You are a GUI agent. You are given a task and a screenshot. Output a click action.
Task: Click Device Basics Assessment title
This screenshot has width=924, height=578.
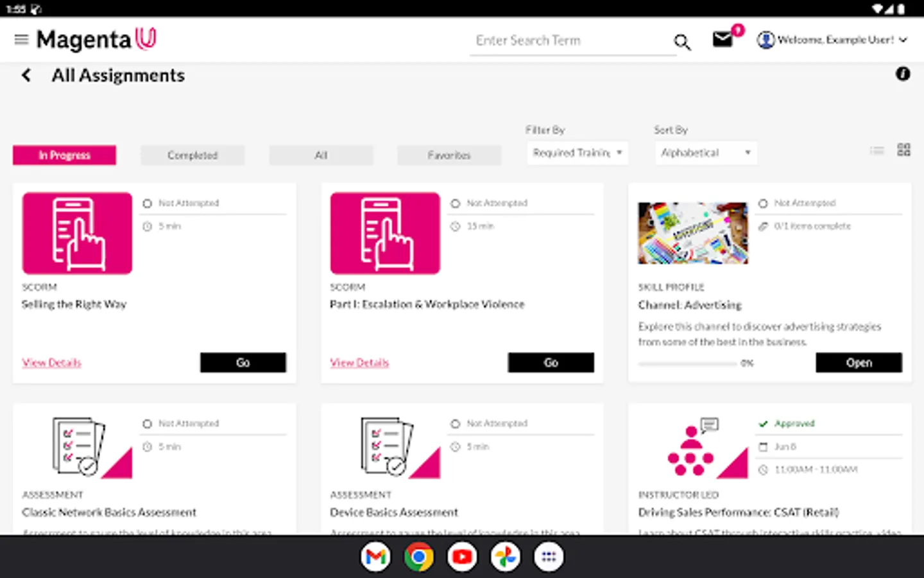pos(394,512)
